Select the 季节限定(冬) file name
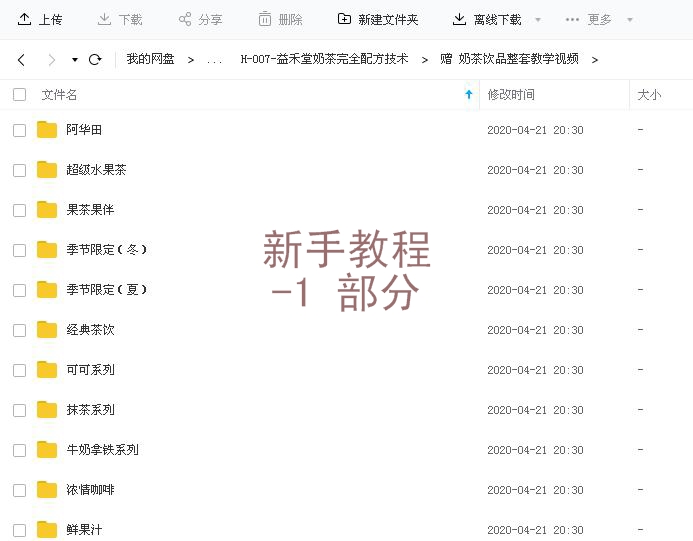The image size is (693, 541). [107, 250]
